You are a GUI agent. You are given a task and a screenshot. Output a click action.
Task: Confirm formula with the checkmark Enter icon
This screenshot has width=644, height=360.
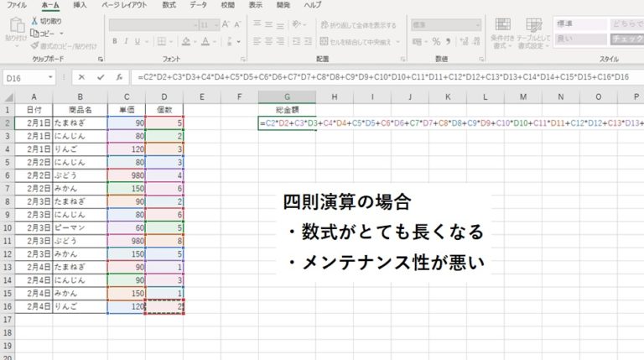click(101, 77)
